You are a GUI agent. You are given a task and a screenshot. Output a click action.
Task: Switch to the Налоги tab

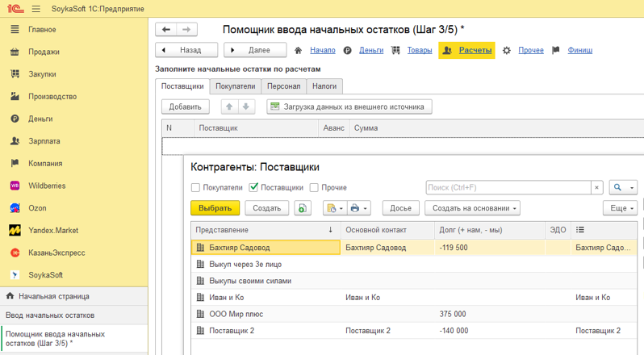click(324, 86)
